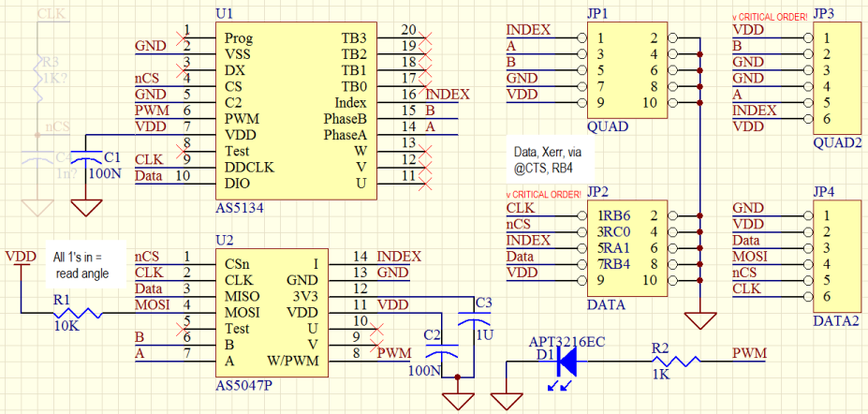Select capacitor C1 100N symbol
This screenshot has width=868, height=414.
tap(86, 157)
